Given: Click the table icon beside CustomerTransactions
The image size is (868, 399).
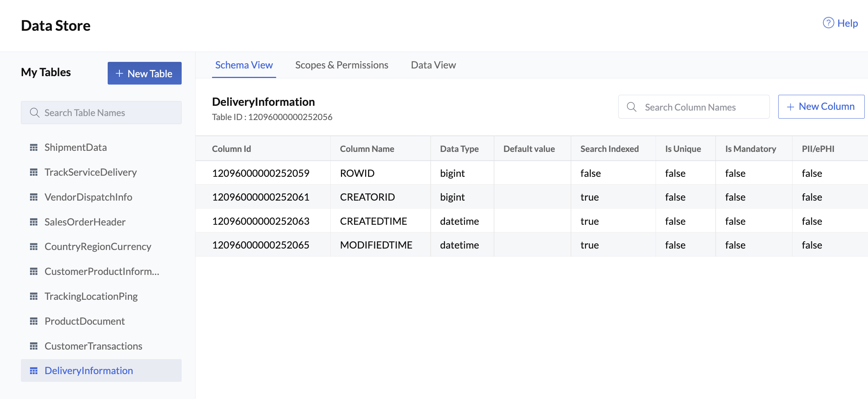Looking at the screenshot, I should pos(34,346).
